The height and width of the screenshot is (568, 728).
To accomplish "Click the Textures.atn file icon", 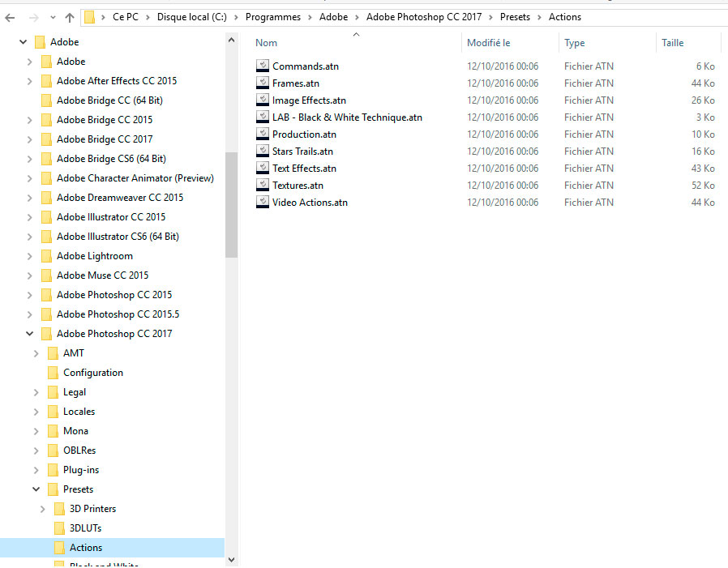I will [x=262, y=185].
